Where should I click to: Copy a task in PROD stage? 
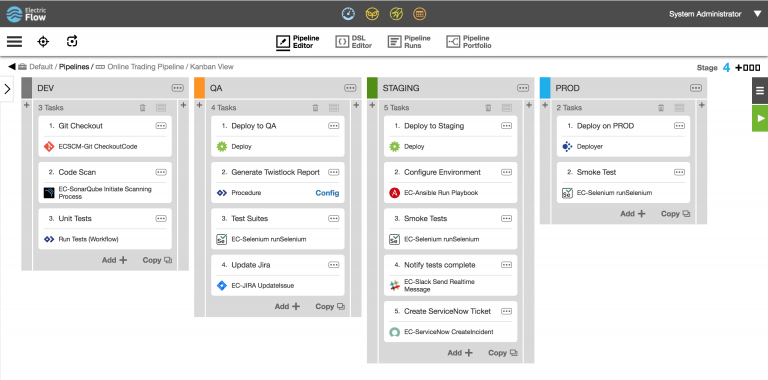[x=675, y=214]
